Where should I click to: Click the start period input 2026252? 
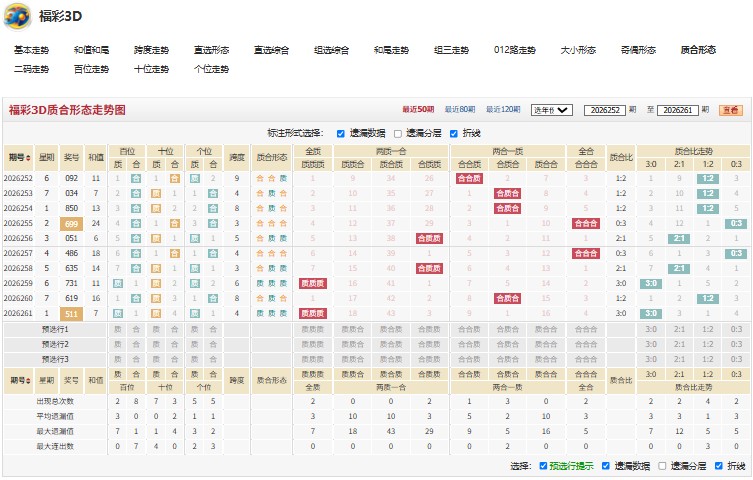(x=605, y=110)
